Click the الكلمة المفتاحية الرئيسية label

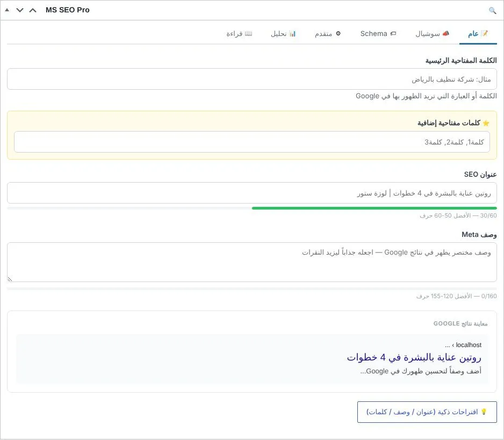coord(461,60)
